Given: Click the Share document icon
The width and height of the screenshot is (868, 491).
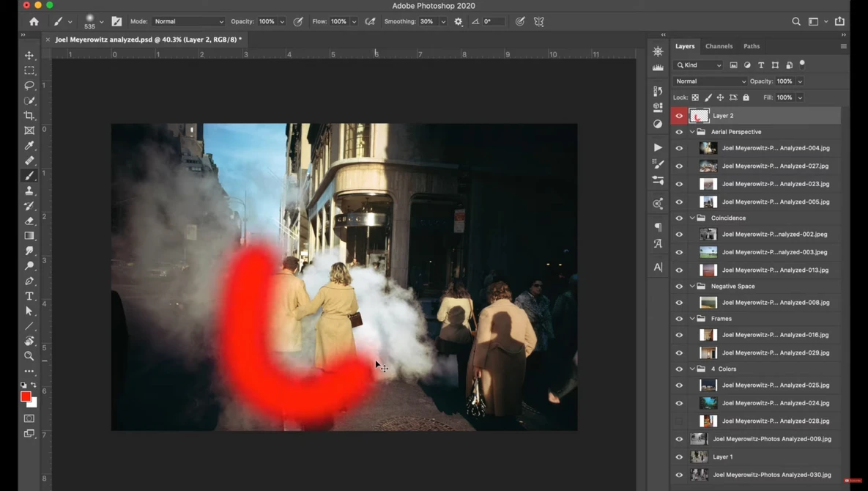Looking at the screenshot, I should pyautogui.click(x=839, y=21).
